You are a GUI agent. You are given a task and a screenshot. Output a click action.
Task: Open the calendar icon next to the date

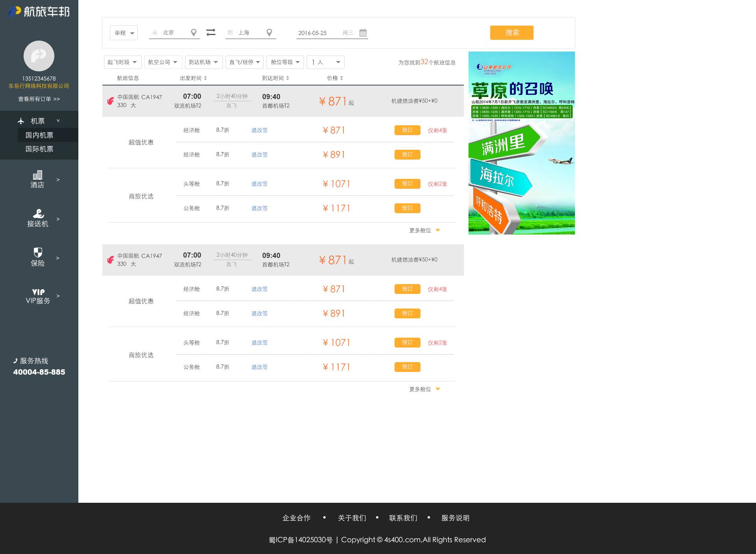363,33
